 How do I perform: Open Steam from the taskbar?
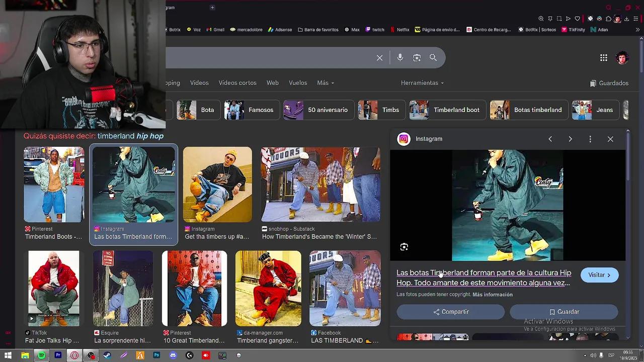tap(107, 355)
